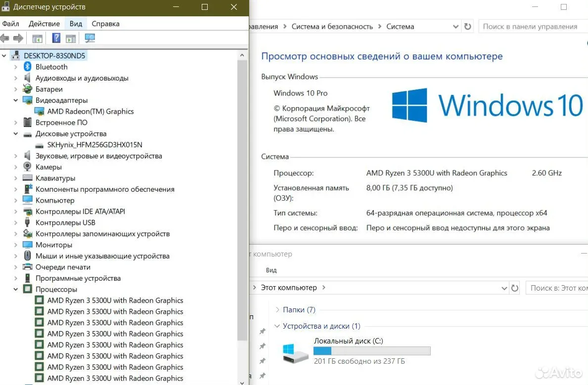588x385 pixels.
Task: Select the Мыши и иные указывающие устройства icon
Action: pyautogui.click(x=27, y=256)
